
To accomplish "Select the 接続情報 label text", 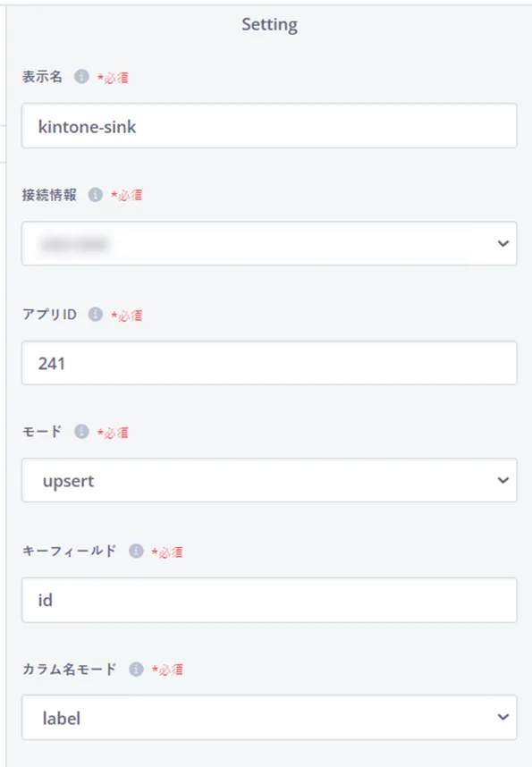I will (49, 195).
